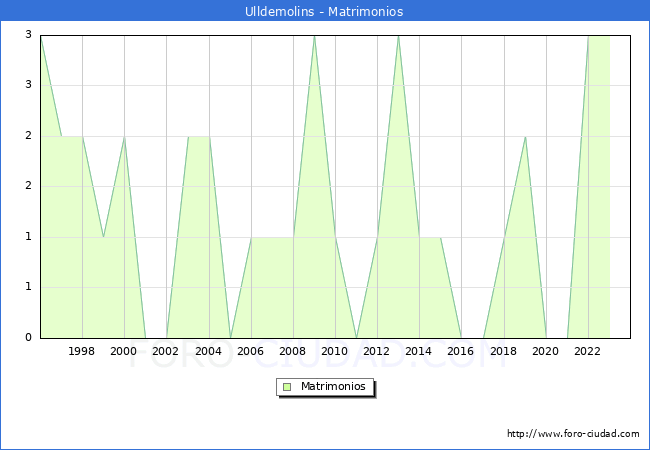This screenshot has height=450, width=650.
Task: Click the peak data point at 2009
Action: (x=314, y=36)
